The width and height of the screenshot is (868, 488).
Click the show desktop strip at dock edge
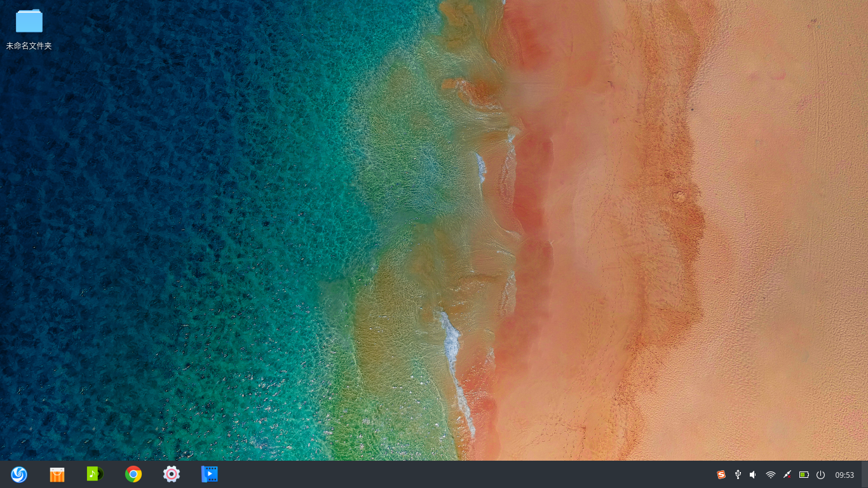coord(864,475)
